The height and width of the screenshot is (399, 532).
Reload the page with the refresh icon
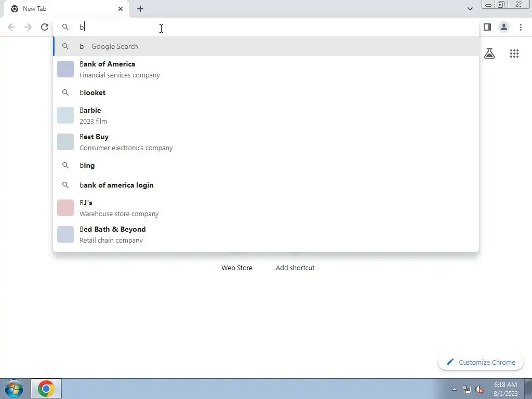[x=45, y=27]
